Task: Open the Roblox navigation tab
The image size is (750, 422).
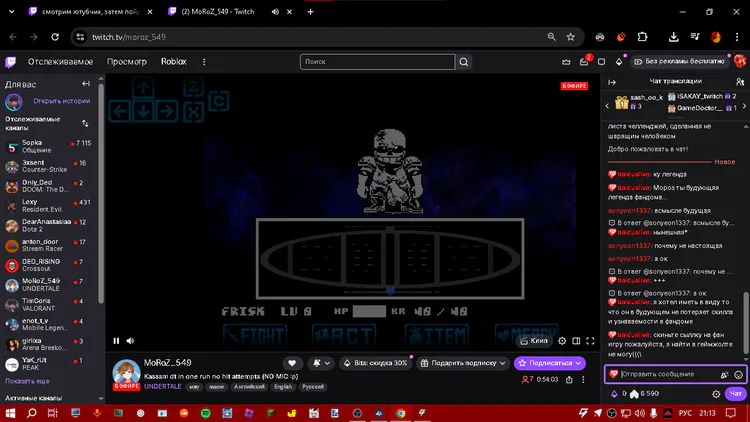Action: [x=174, y=62]
